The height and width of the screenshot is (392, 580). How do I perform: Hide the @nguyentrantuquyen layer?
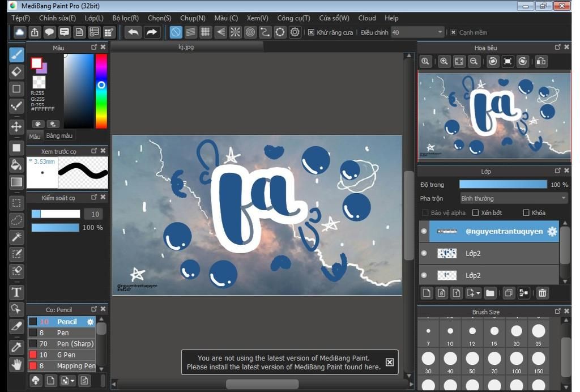pos(424,232)
